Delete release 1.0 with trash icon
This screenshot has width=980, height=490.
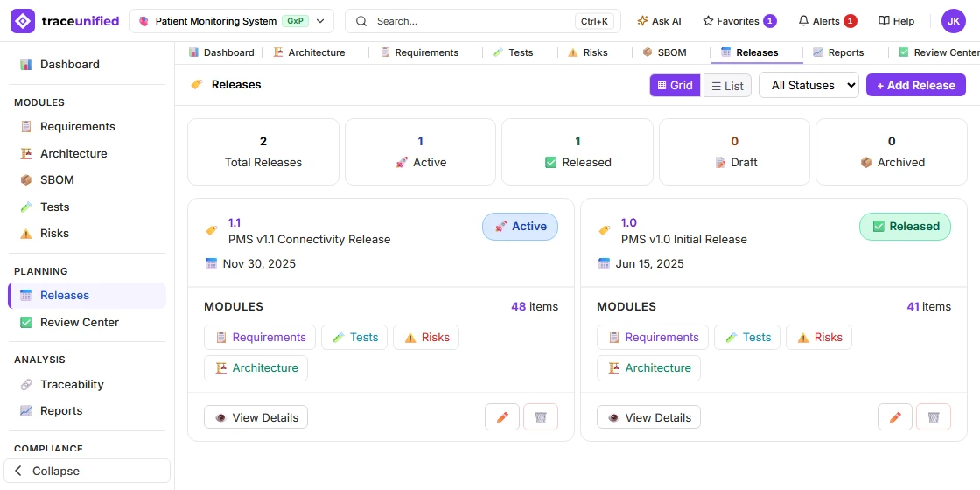click(934, 416)
